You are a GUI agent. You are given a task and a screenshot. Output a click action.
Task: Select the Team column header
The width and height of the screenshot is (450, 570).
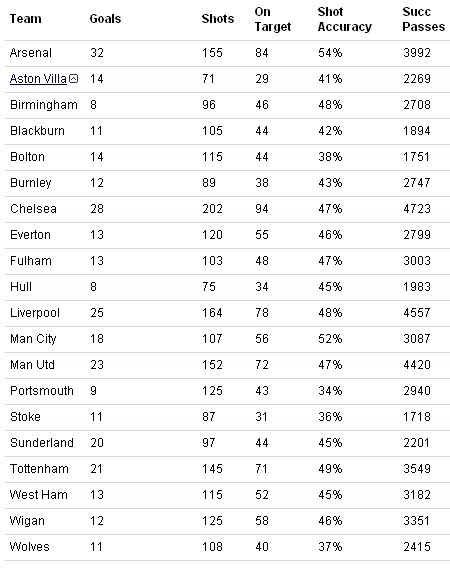click(25, 19)
